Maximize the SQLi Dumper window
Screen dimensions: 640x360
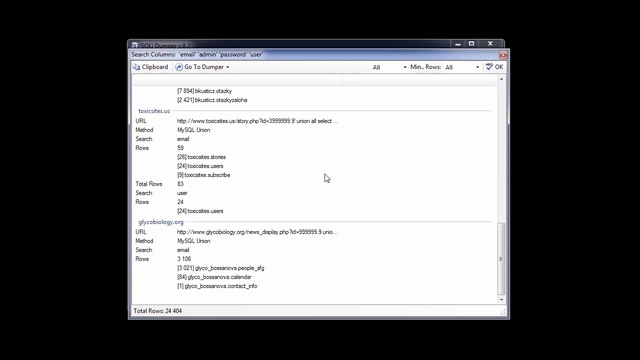pos(471,44)
